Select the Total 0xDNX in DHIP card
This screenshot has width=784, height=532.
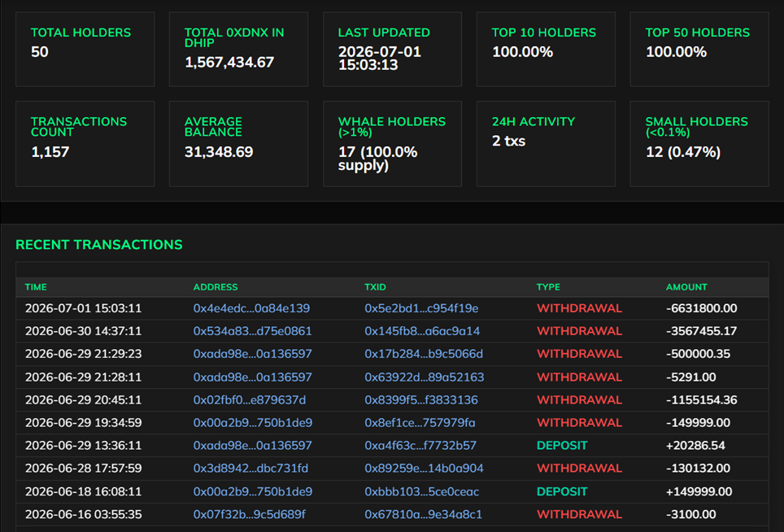click(x=238, y=50)
